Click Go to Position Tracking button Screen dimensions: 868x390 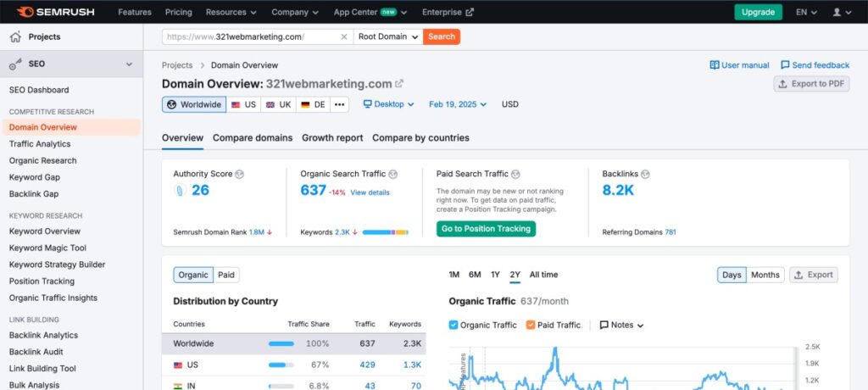486,229
